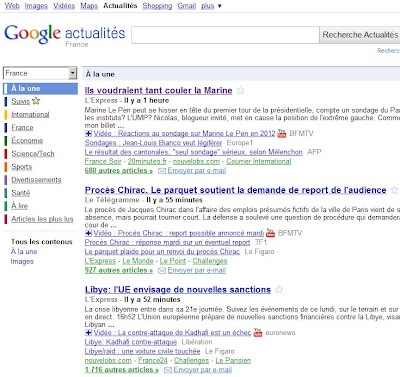
Task: Open the 20minutes.fr source link
Action: click(147, 161)
